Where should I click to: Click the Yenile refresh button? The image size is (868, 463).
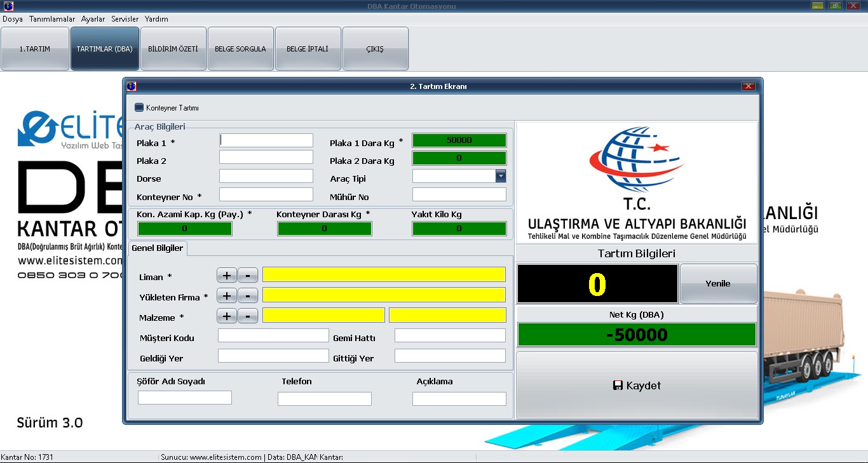(x=718, y=284)
